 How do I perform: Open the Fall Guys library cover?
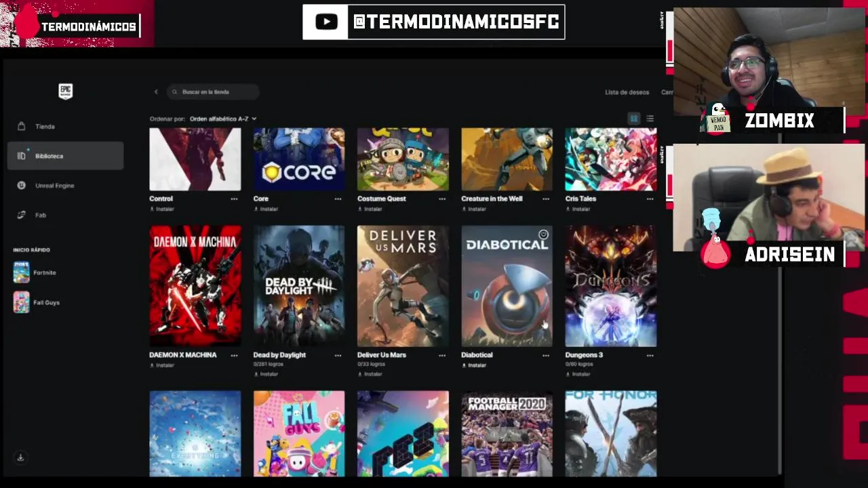click(299, 434)
